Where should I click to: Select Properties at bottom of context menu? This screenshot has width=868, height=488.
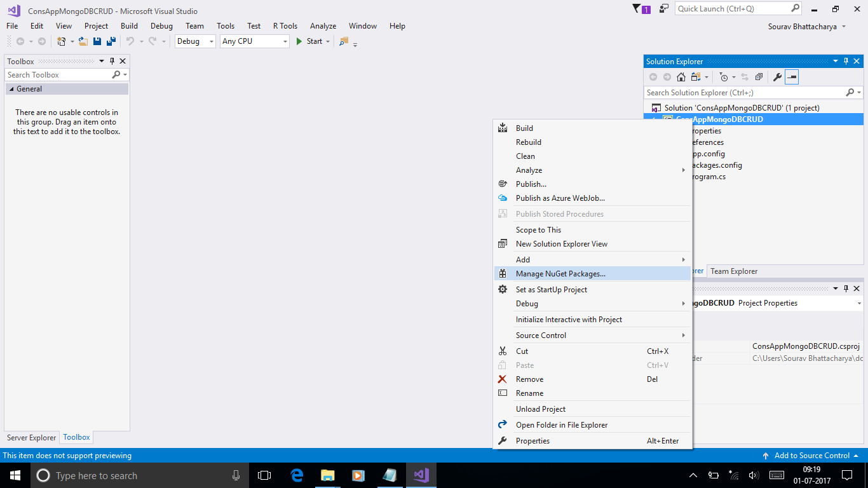pos(593,440)
